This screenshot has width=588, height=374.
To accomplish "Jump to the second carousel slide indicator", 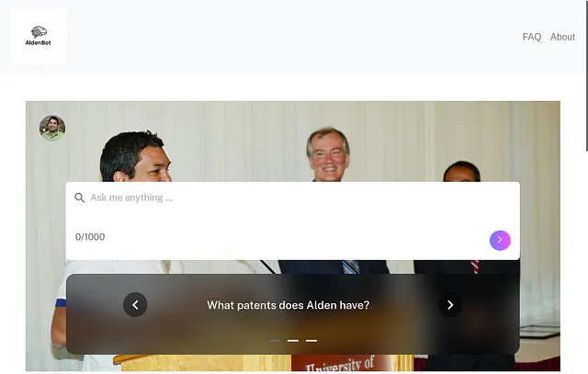I will click(x=293, y=341).
